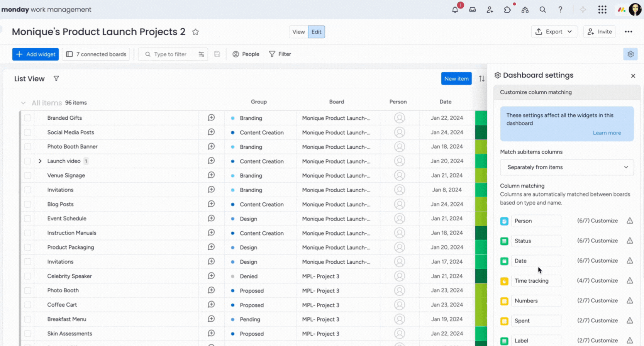644x346 pixels.
Task: Select the Coffee Cart checkbox
Action: pyautogui.click(x=28, y=305)
